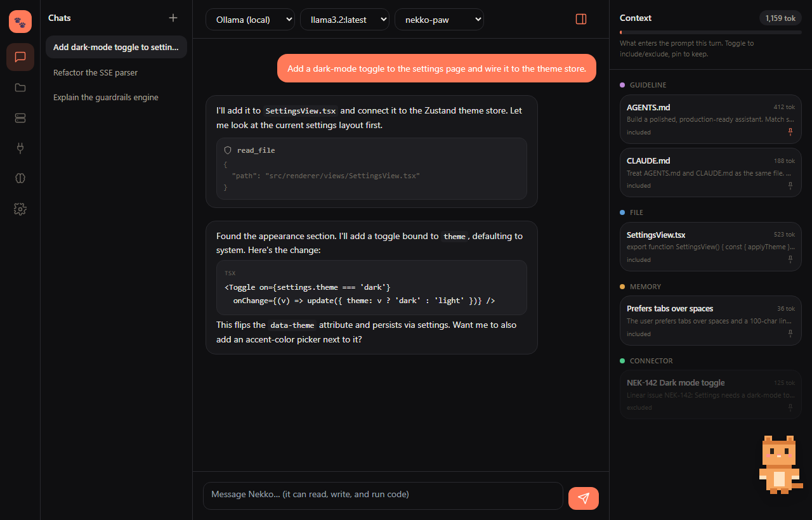Image resolution: width=812 pixels, height=520 pixels.
Task: Open the settings gear in sidebar
Action: click(x=20, y=209)
